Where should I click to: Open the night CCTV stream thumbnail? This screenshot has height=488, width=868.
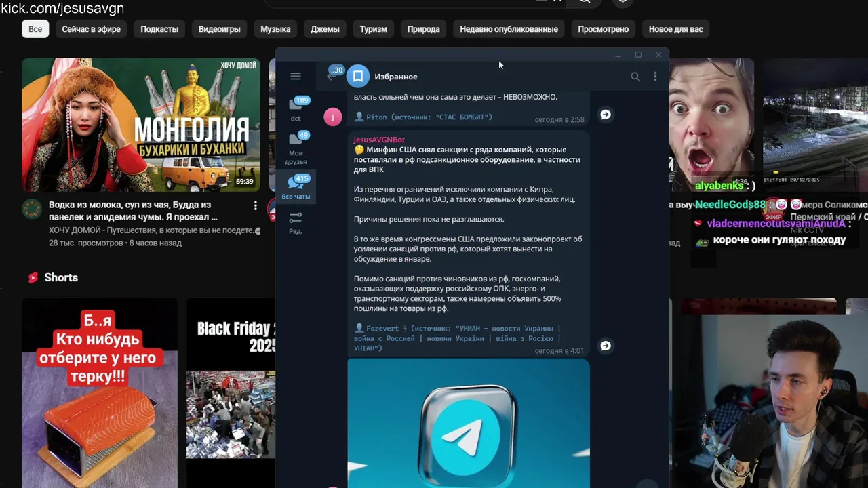point(815,125)
